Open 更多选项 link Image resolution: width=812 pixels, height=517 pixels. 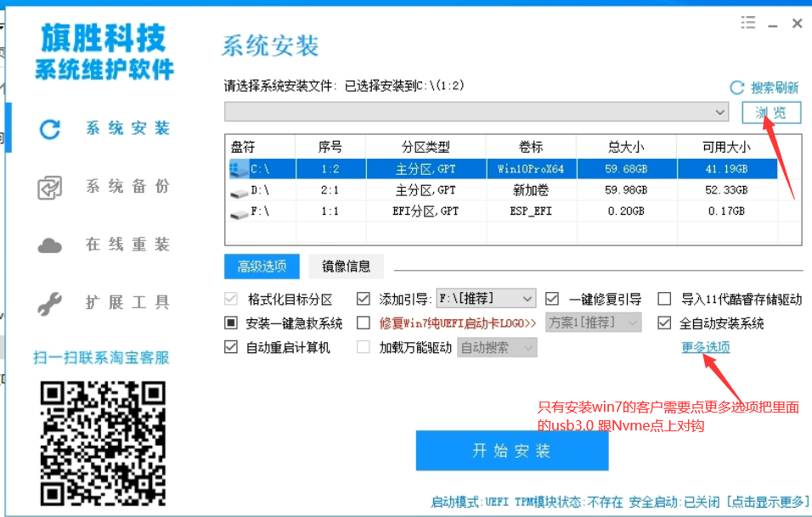click(705, 347)
